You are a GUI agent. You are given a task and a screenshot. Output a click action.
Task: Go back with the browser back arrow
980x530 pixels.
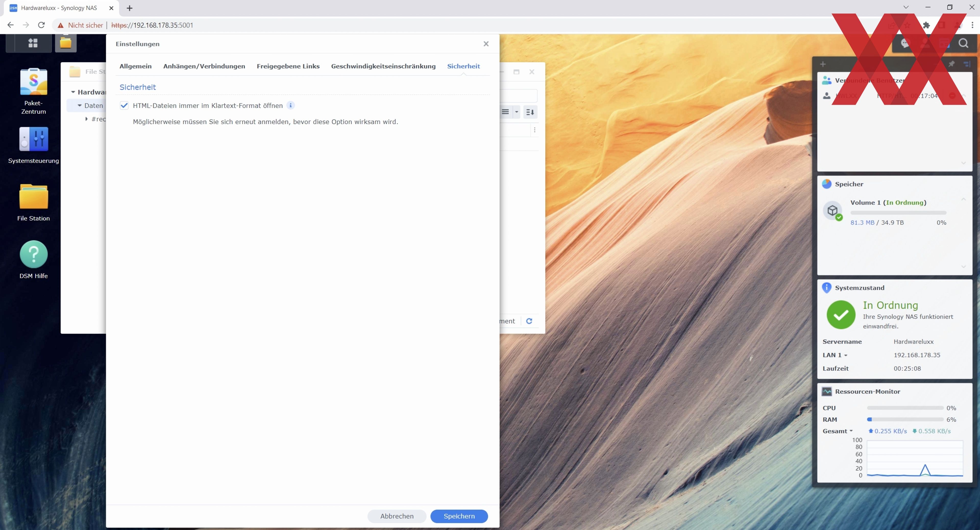[11, 25]
